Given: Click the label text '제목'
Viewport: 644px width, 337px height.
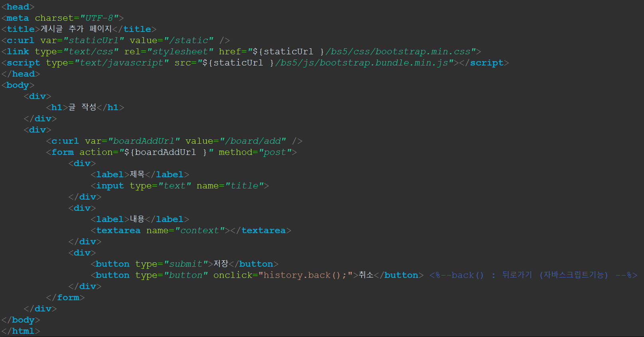Looking at the screenshot, I should coord(137,174).
